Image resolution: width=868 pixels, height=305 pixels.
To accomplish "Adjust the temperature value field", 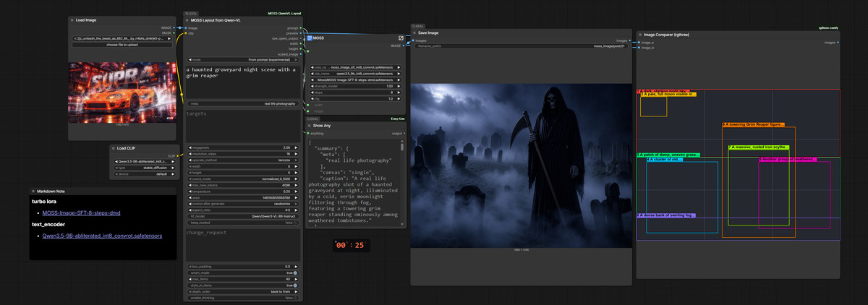I will (x=242, y=191).
